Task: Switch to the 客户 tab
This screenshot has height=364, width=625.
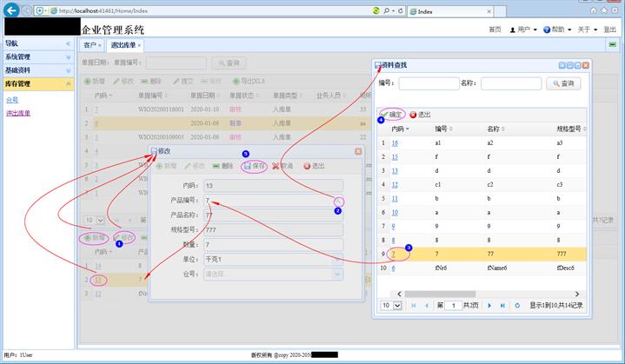Action: click(90, 44)
